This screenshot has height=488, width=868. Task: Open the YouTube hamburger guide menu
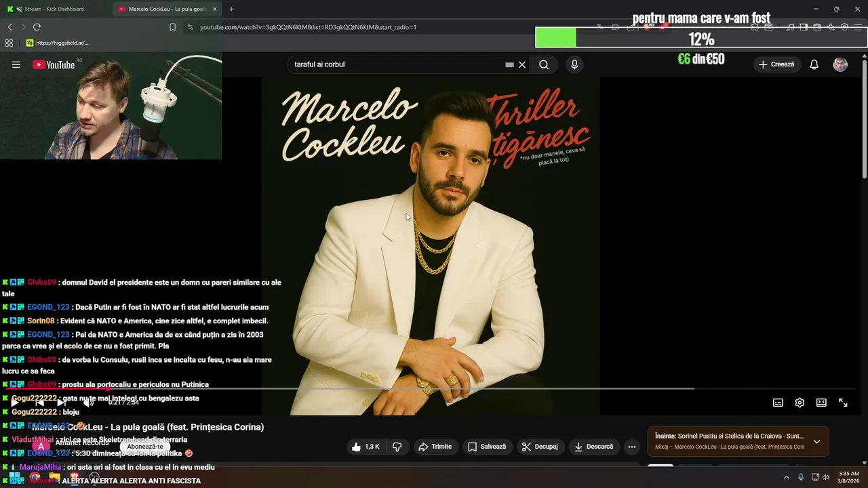(x=16, y=64)
